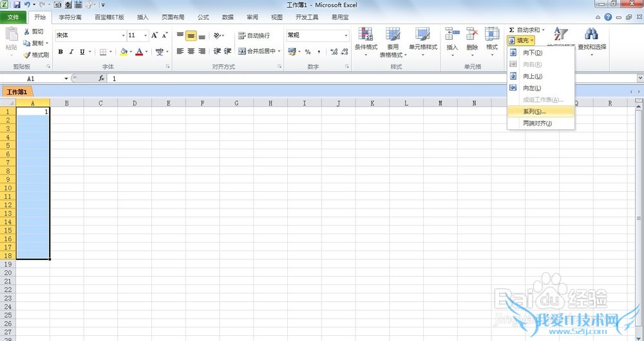Toggle Bold formatting
Viewport: 644px width, 341px height.
[x=61, y=51]
